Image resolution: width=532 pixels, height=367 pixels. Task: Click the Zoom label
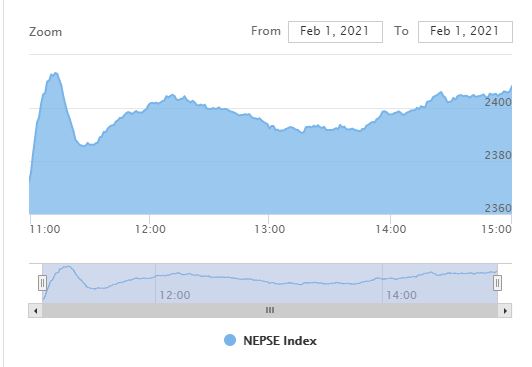(45, 32)
